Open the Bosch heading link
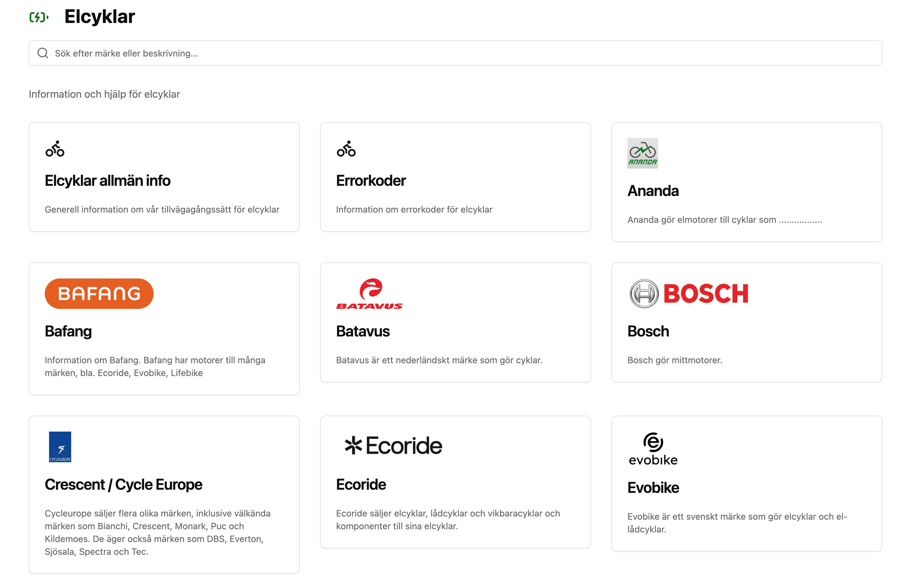 point(648,331)
